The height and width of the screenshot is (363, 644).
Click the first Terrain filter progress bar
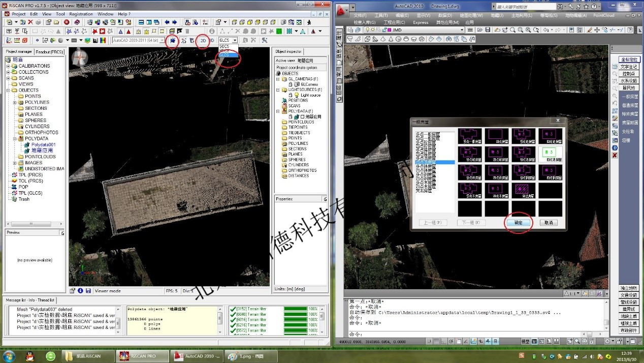click(296, 308)
